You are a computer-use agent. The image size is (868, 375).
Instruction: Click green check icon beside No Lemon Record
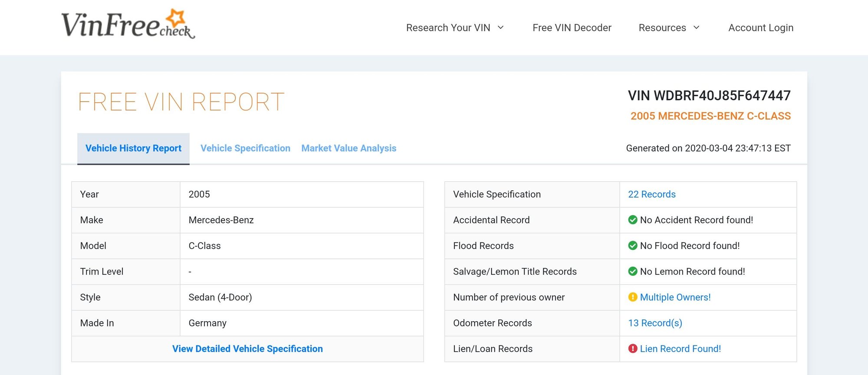633,271
